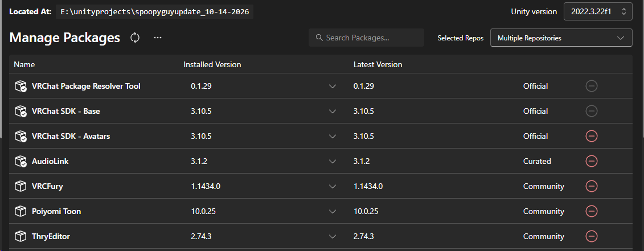Focus the Search Packages field
The image size is (644, 251).
pyautogui.click(x=366, y=38)
